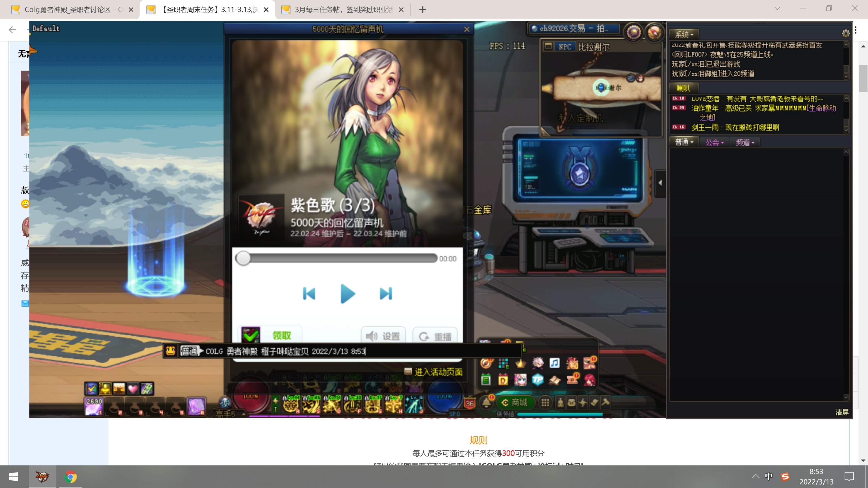Use the Lv.44 skill on key A
The height and width of the screenshot is (488, 868).
pyautogui.click(x=291, y=404)
